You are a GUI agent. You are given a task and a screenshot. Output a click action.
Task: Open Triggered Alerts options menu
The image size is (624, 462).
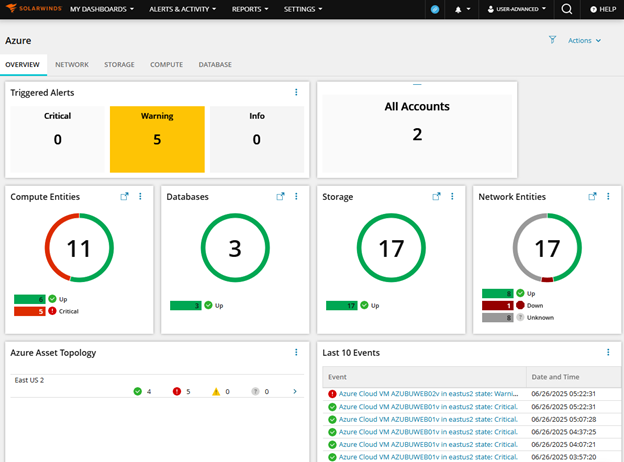coord(296,92)
